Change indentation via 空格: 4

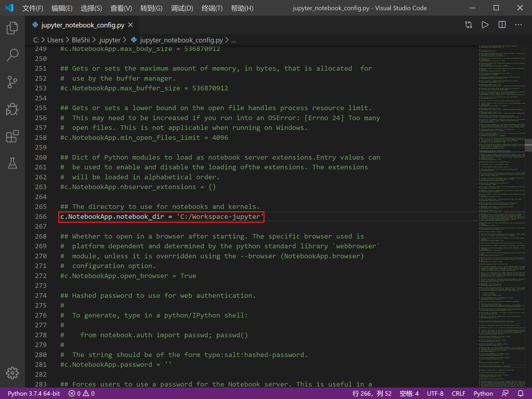409,393
